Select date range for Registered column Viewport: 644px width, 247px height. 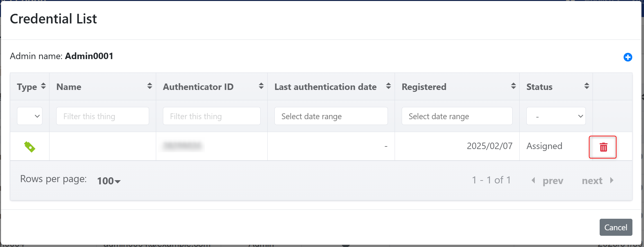pos(457,116)
